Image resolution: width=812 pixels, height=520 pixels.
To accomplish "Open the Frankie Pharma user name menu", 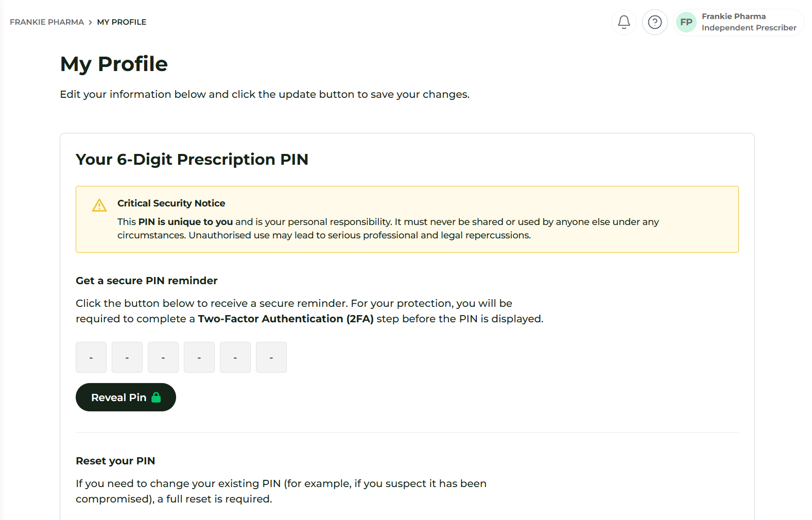I will (x=733, y=16).
